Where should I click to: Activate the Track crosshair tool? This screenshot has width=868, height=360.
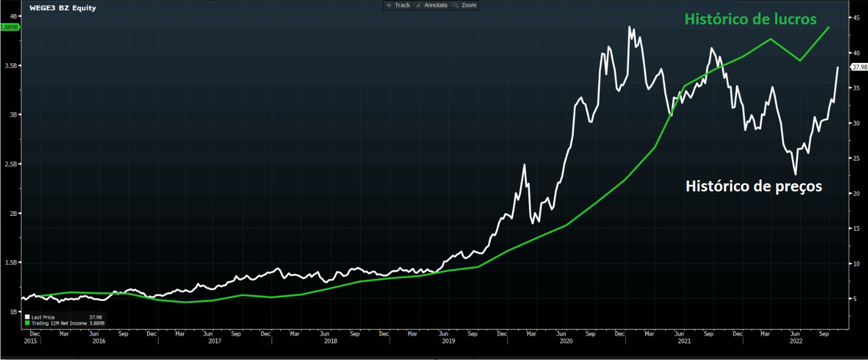point(399,5)
